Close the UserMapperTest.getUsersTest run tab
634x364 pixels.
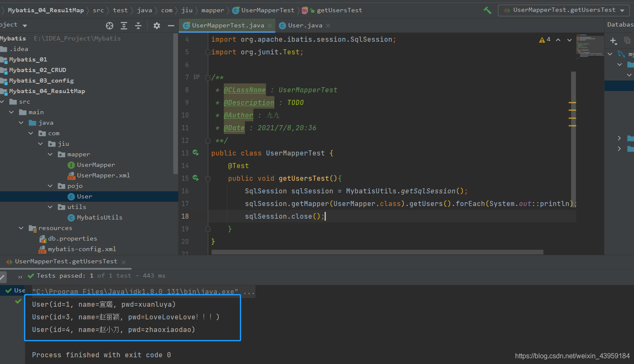[124, 262]
